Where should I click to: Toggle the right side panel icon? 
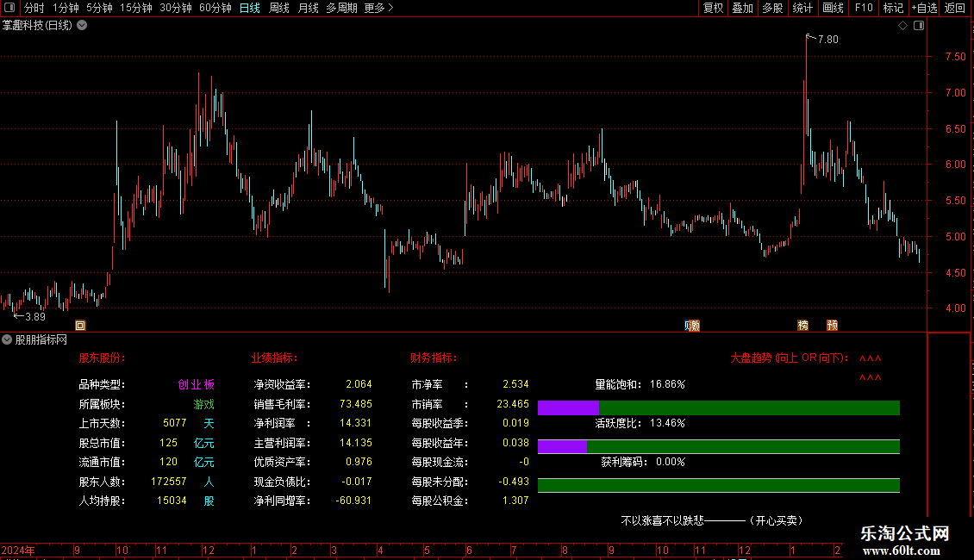coord(919,26)
